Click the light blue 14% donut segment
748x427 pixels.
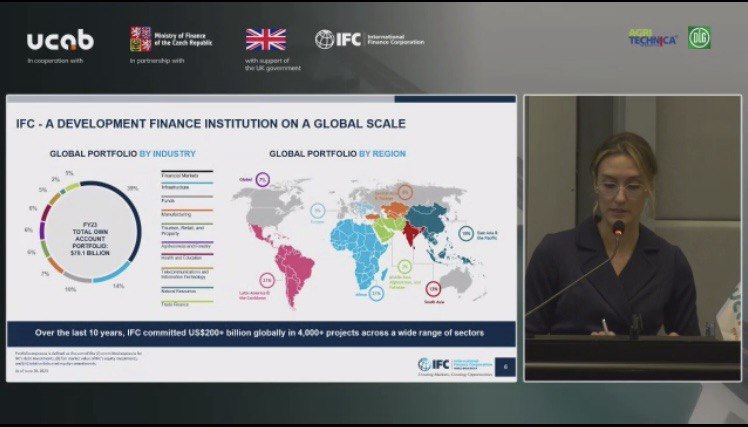coord(113,272)
